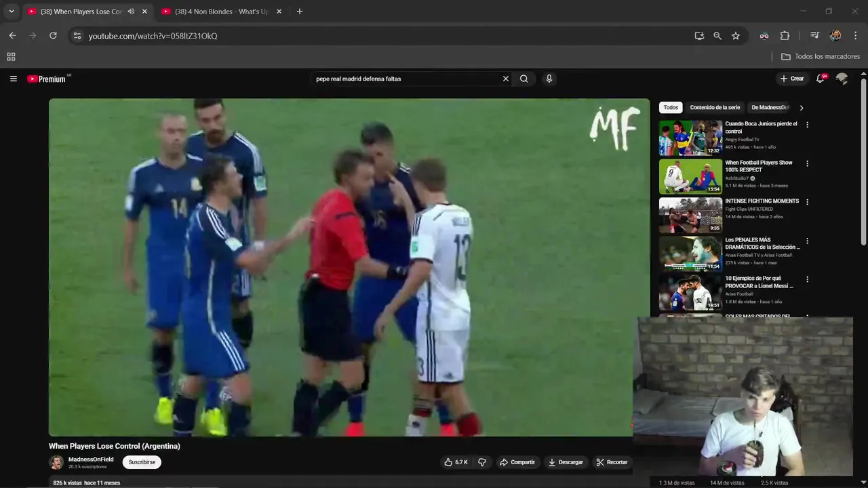Viewport: 868px width, 488px height.
Task: Open Todos los marcadores folder
Action: pyautogui.click(x=821, y=57)
